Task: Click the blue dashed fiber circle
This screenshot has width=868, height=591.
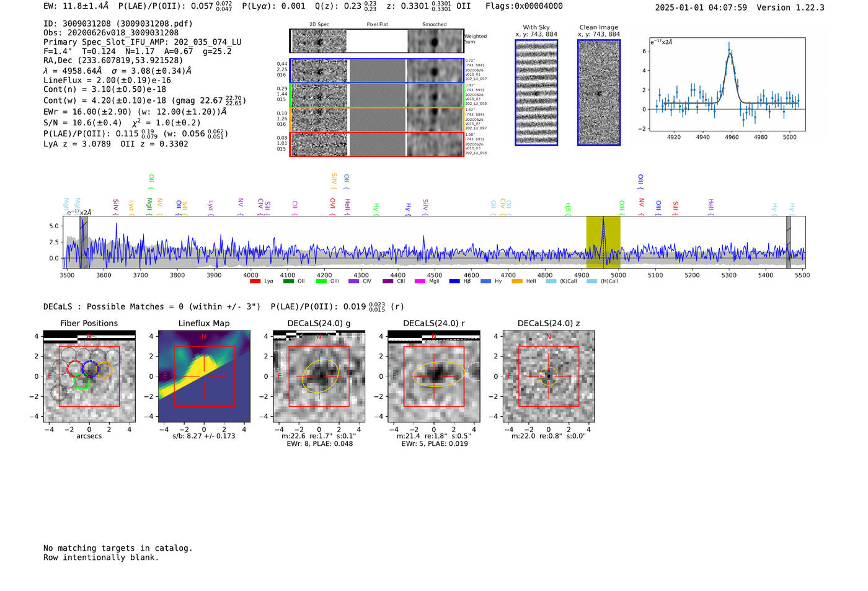Action: pyautogui.click(x=90, y=368)
